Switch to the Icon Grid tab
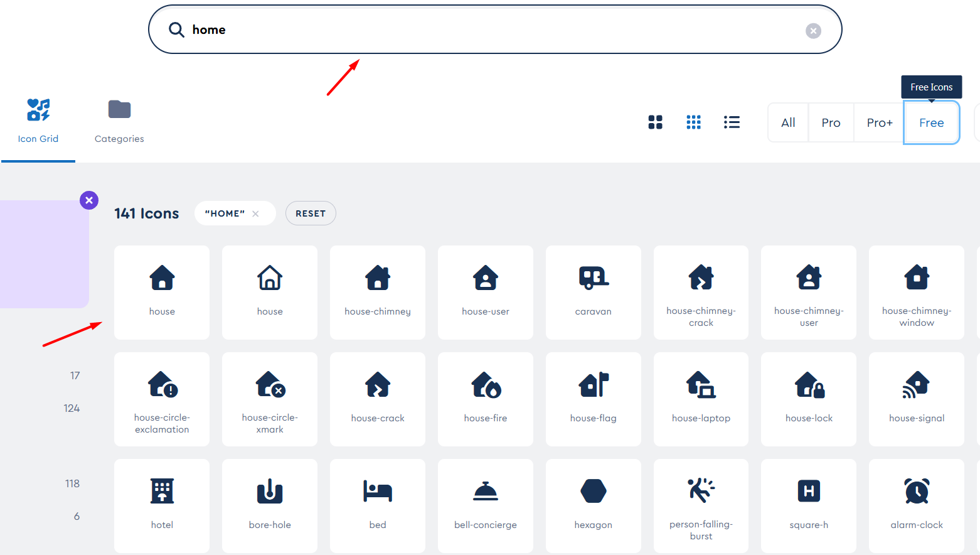Image resolution: width=980 pixels, height=555 pixels. [38, 121]
